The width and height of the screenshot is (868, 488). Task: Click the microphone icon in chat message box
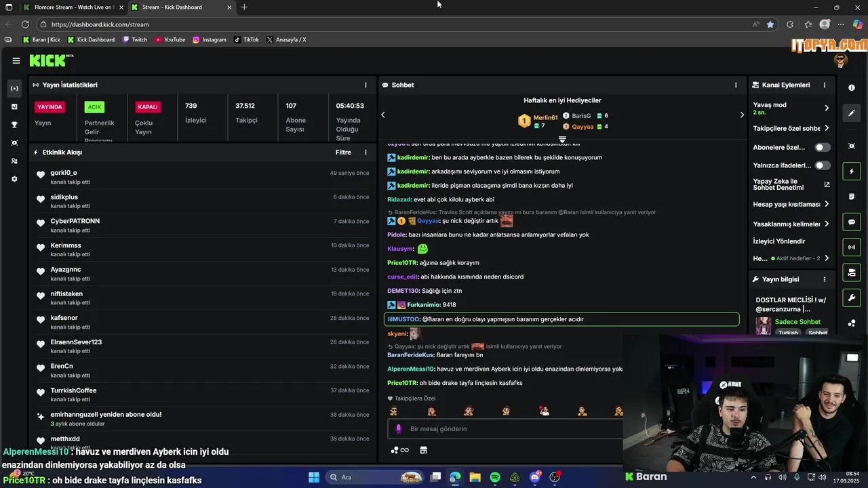pyautogui.click(x=398, y=429)
